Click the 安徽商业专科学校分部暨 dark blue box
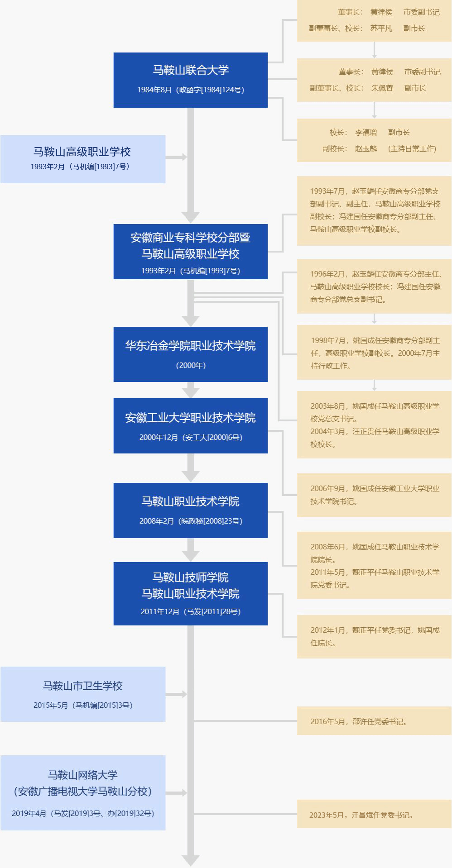The width and height of the screenshot is (452, 868). tap(190, 251)
